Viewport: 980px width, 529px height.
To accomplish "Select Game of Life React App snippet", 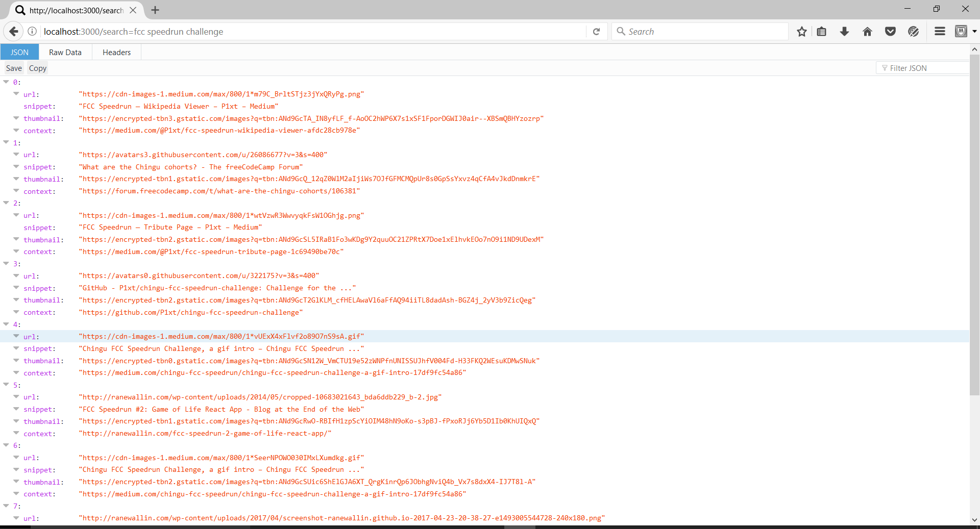I will (222, 409).
